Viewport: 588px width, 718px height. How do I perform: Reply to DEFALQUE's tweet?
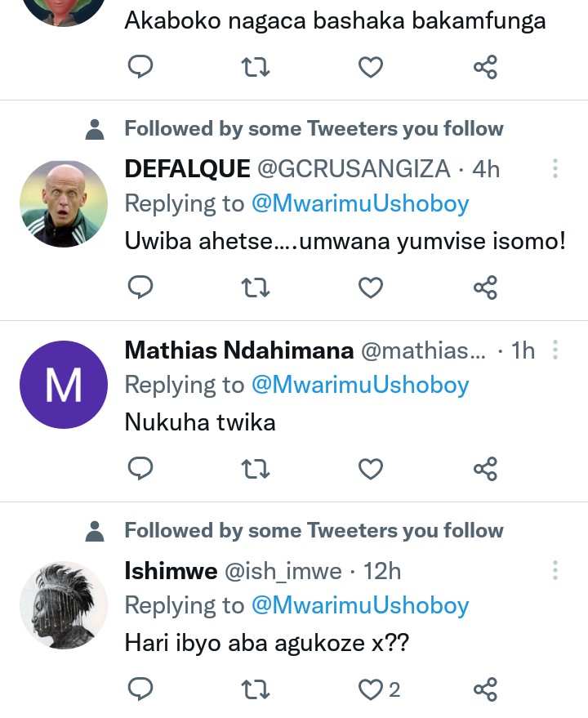(142, 288)
